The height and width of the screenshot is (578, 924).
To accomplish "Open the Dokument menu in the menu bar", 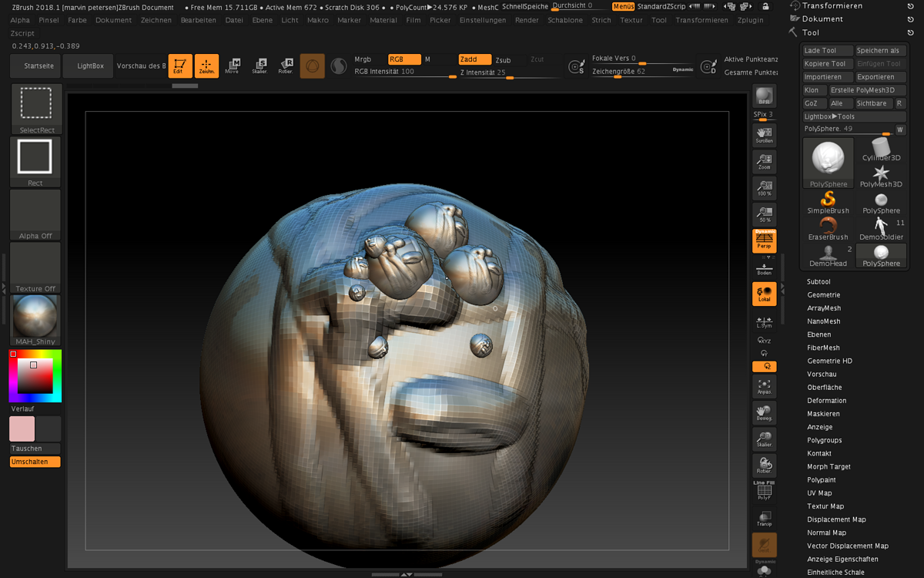I will (x=114, y=20).
